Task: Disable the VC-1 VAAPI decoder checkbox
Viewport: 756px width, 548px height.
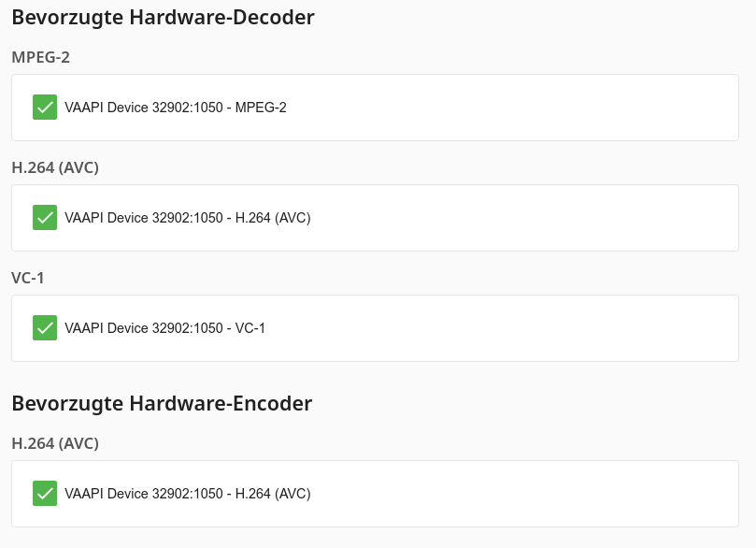Action: pyautogui.click(x=45, y=328)
